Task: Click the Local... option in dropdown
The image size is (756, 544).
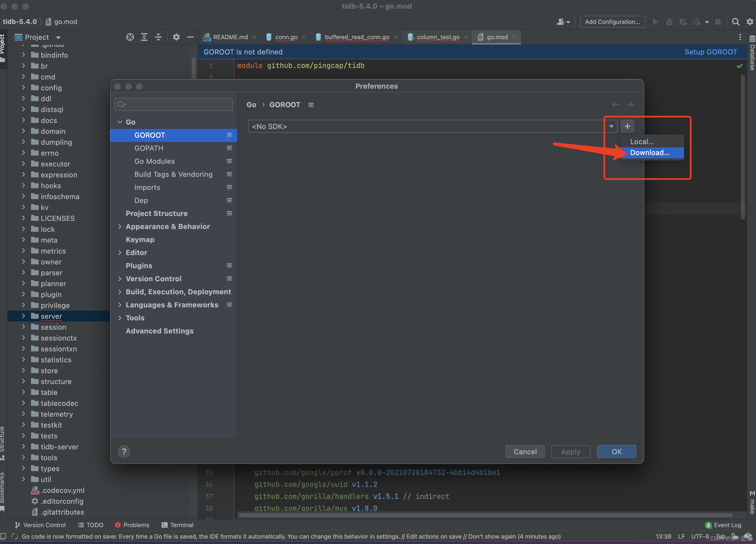Action: tap(641, 141)
